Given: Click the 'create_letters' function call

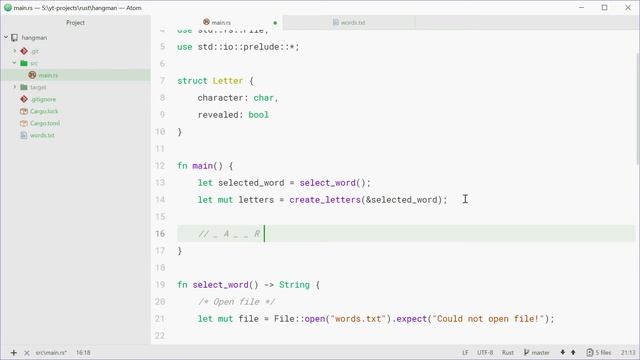Looking at the screenshot, I should pyautogui.click(x=325, y=200).
